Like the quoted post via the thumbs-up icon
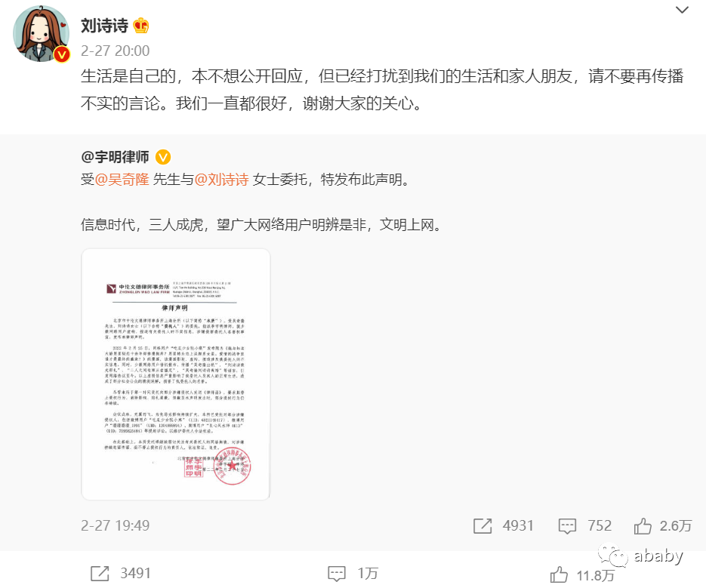This screenshot has height=588, width=706. 643,525
